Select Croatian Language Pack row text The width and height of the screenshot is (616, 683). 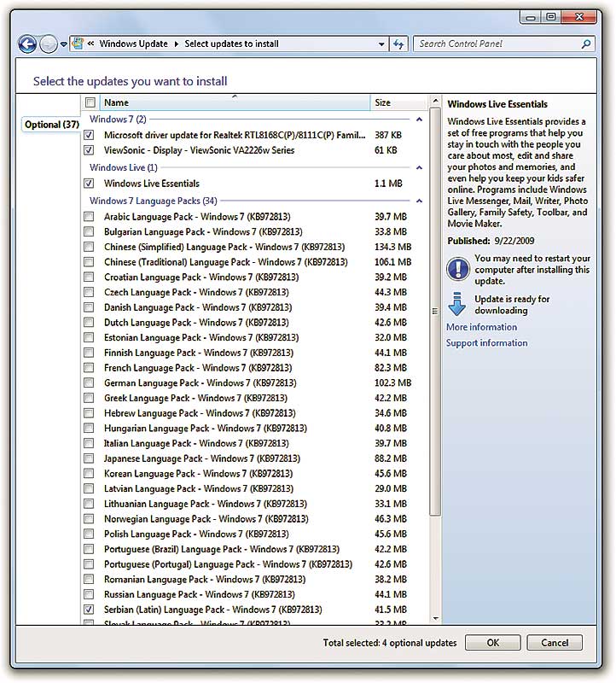coord(201,277)
